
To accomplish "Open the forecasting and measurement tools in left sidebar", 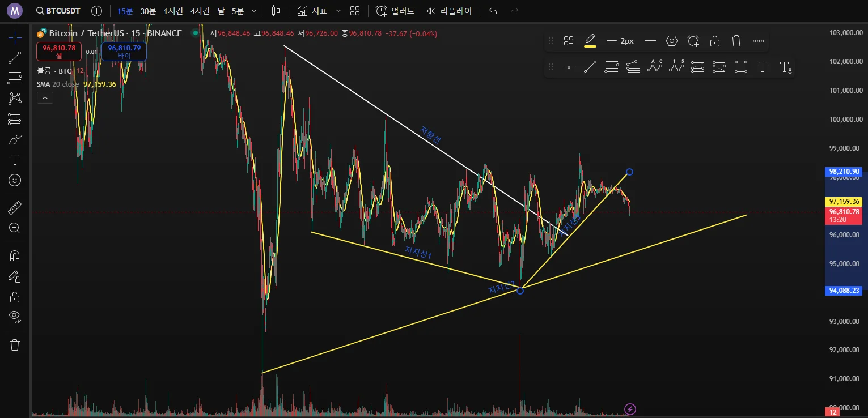I will (15, 119).
